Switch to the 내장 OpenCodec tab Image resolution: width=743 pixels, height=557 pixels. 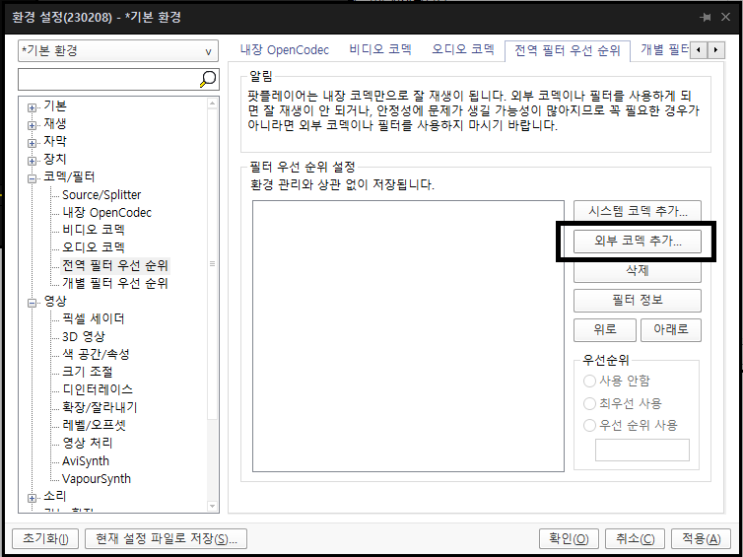284,50
